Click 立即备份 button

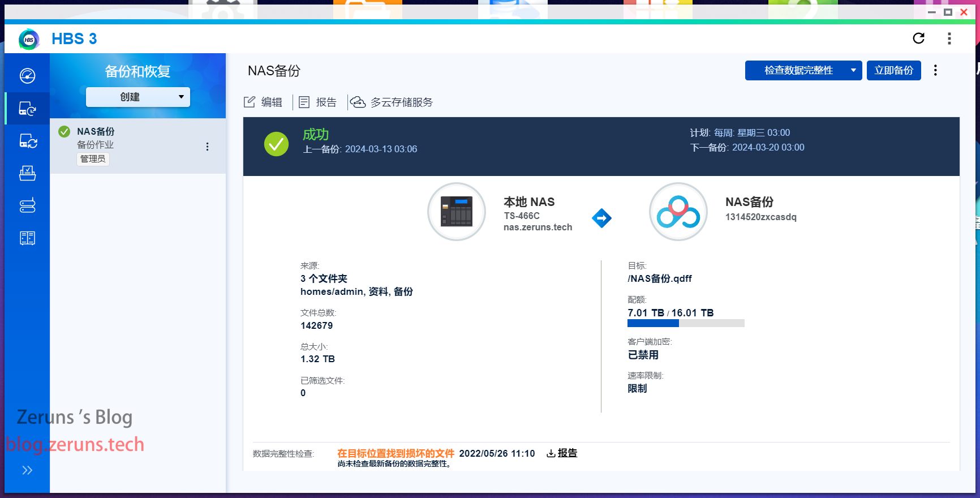pos(894,70)
